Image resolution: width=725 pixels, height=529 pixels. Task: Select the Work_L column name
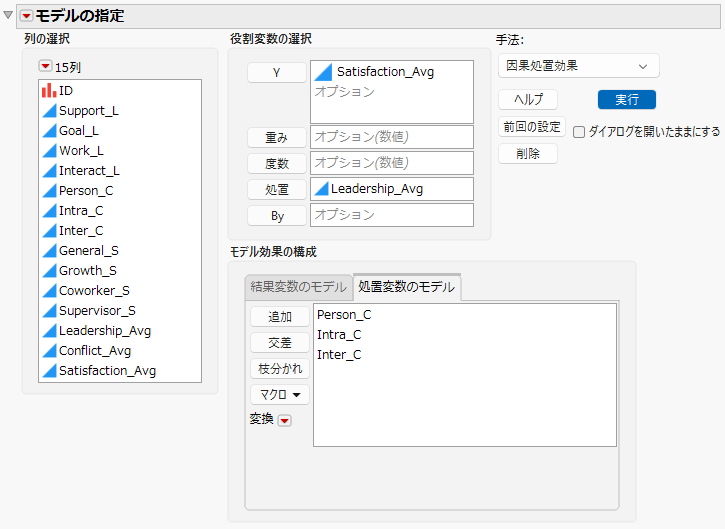[81, 151]
